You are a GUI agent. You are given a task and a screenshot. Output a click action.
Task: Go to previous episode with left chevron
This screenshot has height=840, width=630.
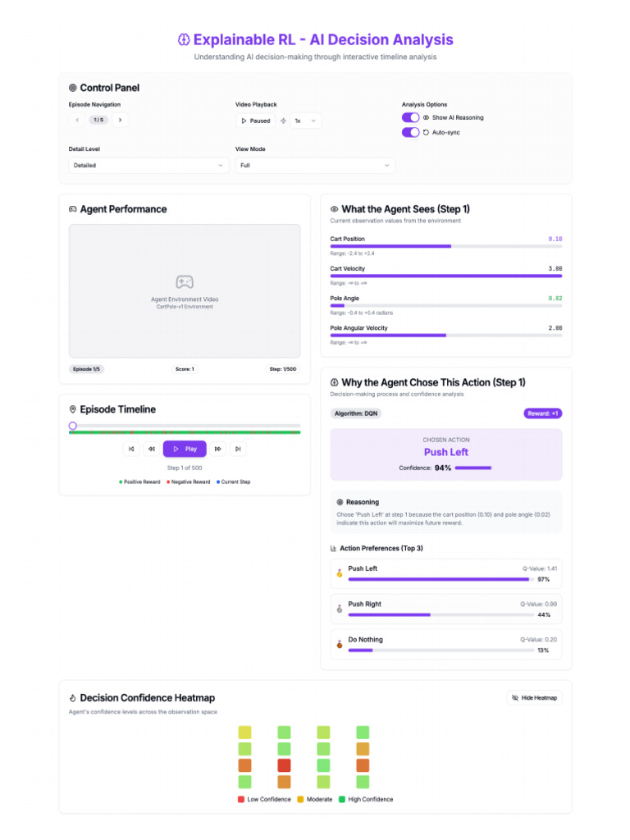click(77, 120)
